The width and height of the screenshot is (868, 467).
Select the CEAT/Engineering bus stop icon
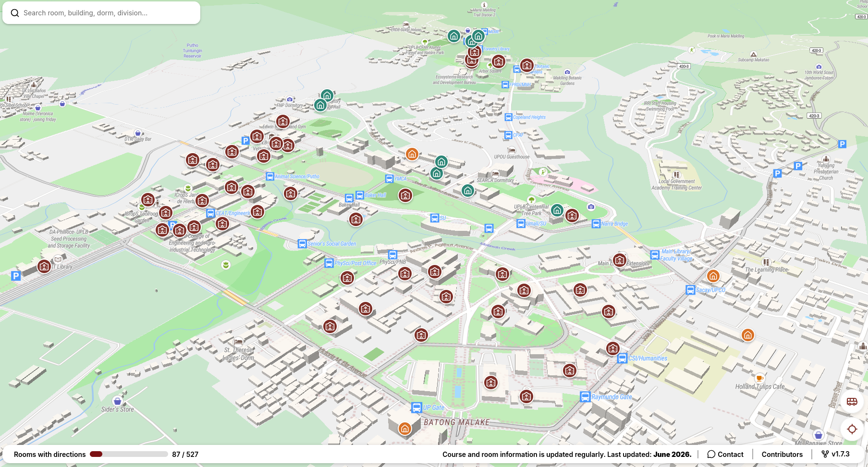click(x=210, y=213)
